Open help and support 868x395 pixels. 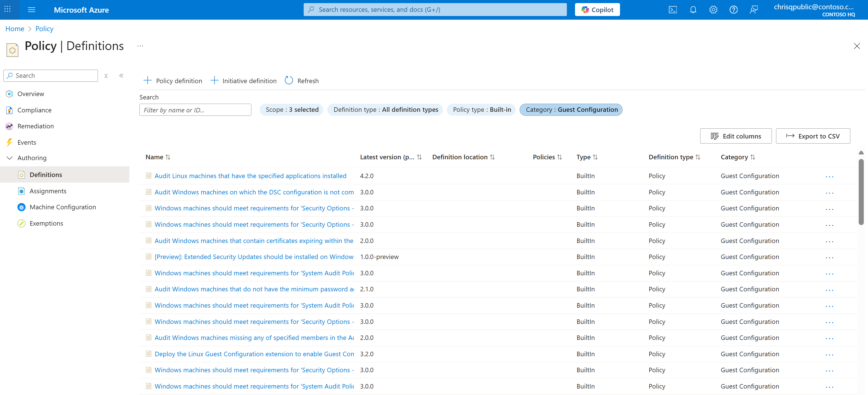click(x=734, y=10)
